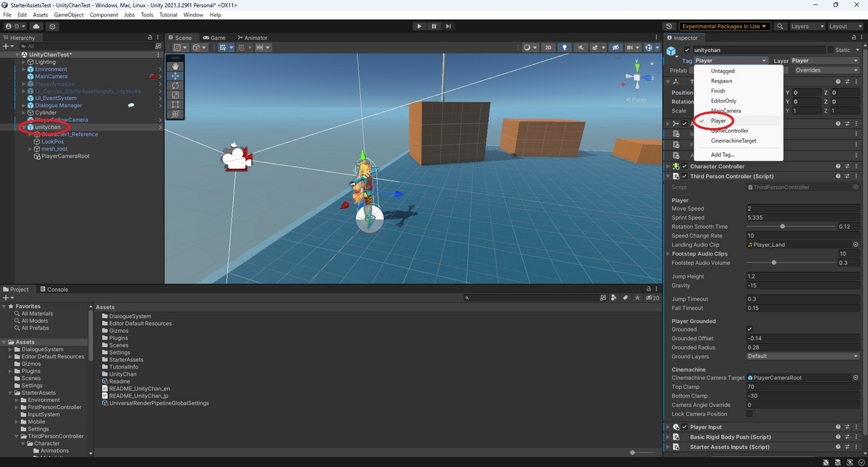Open Player Input component options menu

coord(856,427)
